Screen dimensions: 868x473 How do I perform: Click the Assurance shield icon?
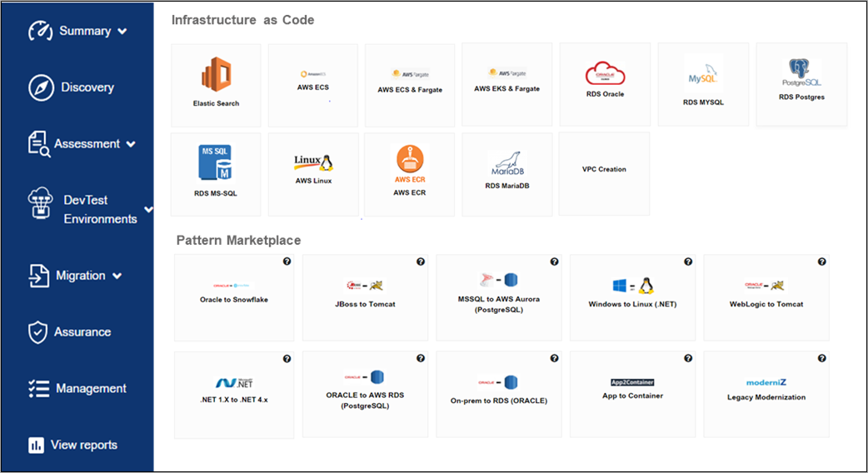[x=37, y=332]
